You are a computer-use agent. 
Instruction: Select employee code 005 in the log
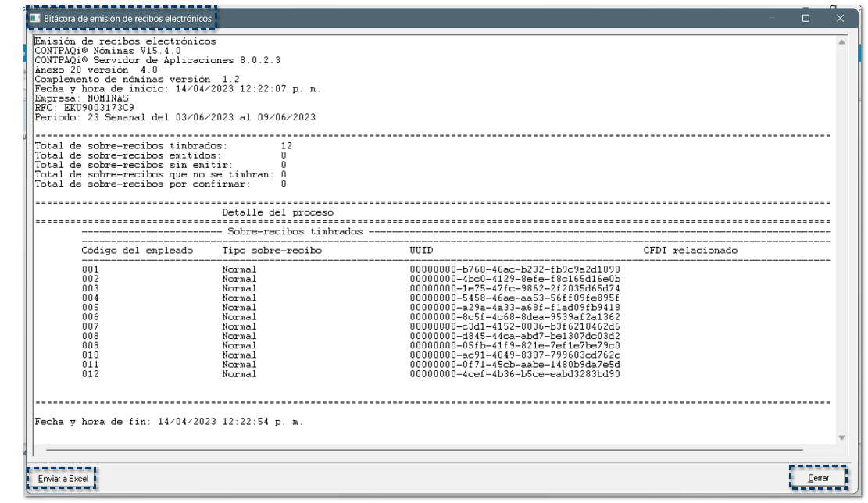point(91,308)
